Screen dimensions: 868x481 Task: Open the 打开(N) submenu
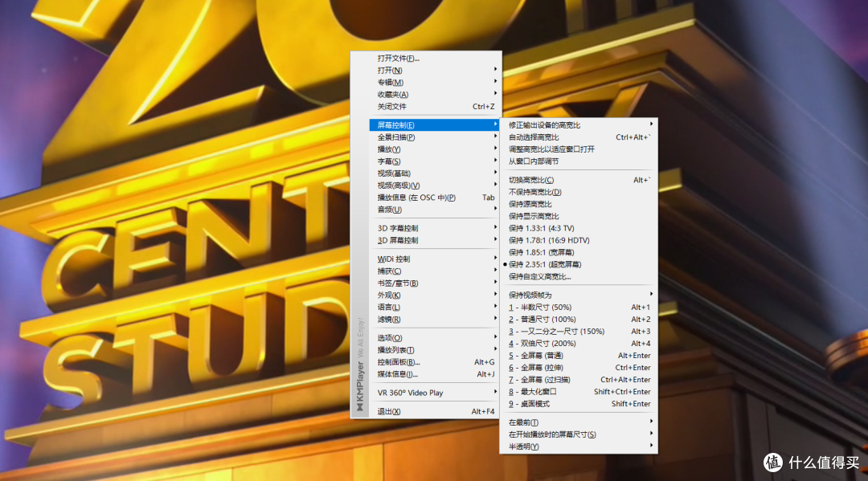pyautogui.click(x=435, y=70)
